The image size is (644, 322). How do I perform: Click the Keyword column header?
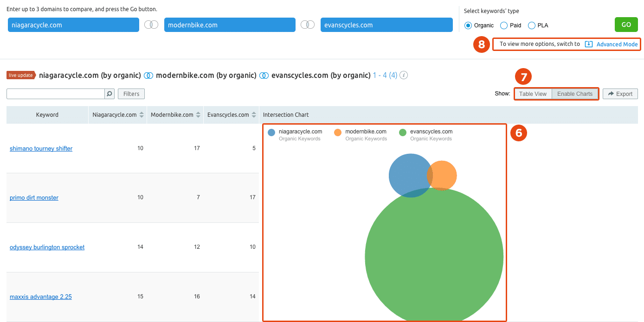tap(47, 115)
